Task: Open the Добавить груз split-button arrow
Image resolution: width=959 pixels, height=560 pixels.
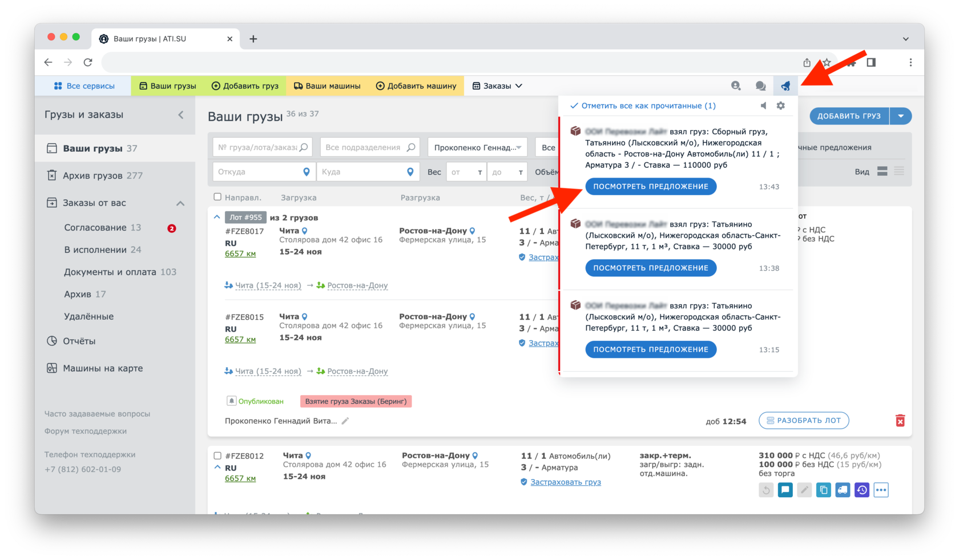Action: [901, 116]
